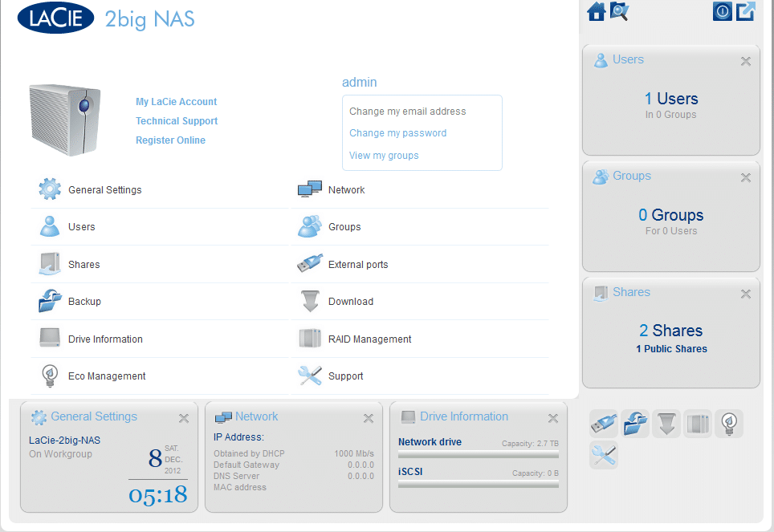
Task: Click LaCie-2big-NAS device name
Action: [x=65, y=441]
